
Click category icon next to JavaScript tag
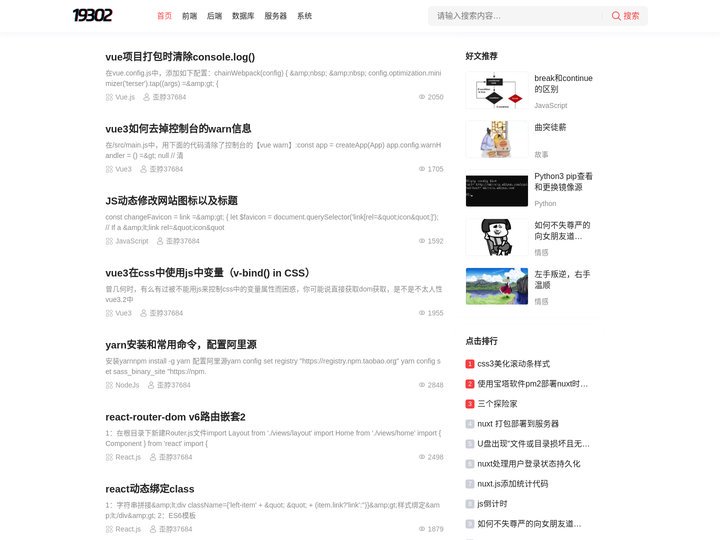coord(109,241)
